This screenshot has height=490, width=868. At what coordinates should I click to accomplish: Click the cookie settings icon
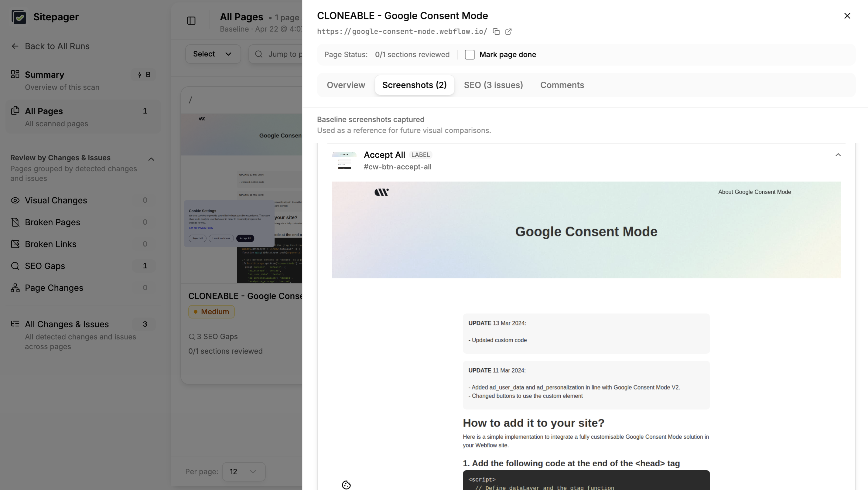346,485
